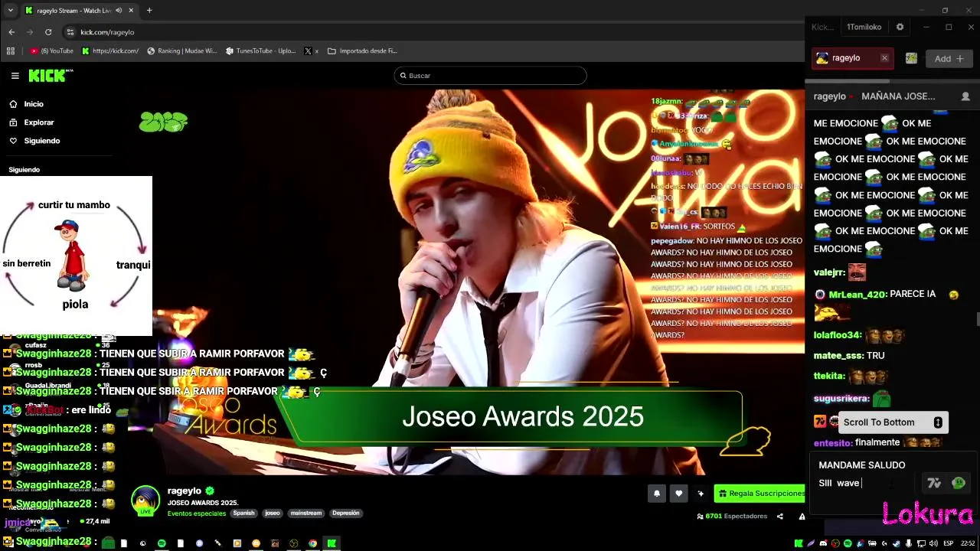
Task: Select the mainstream stream tag
Action: [x=306, y=514]
